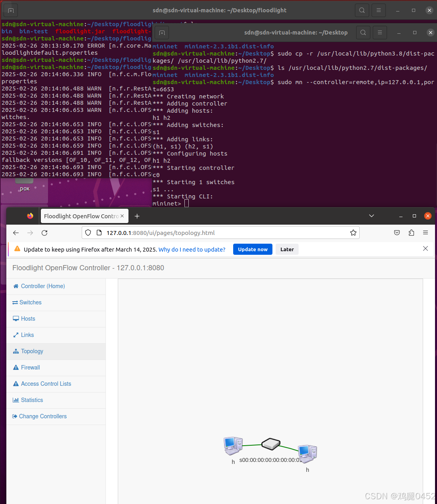Click 'Why do I need to update?' link
Viewport: 437px width, 504px height.
(x=192, y=250)
